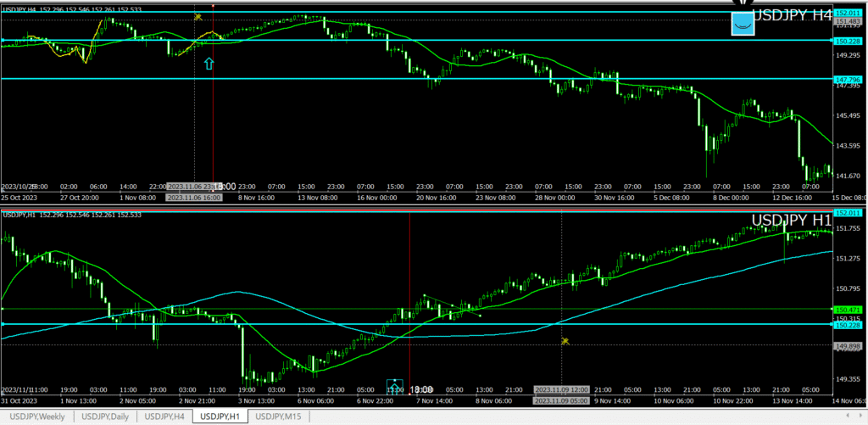The height and width of the screenshot is (425, 868).
Task: Click the blue smiley face icon in H4 chart
Action: 743,25
